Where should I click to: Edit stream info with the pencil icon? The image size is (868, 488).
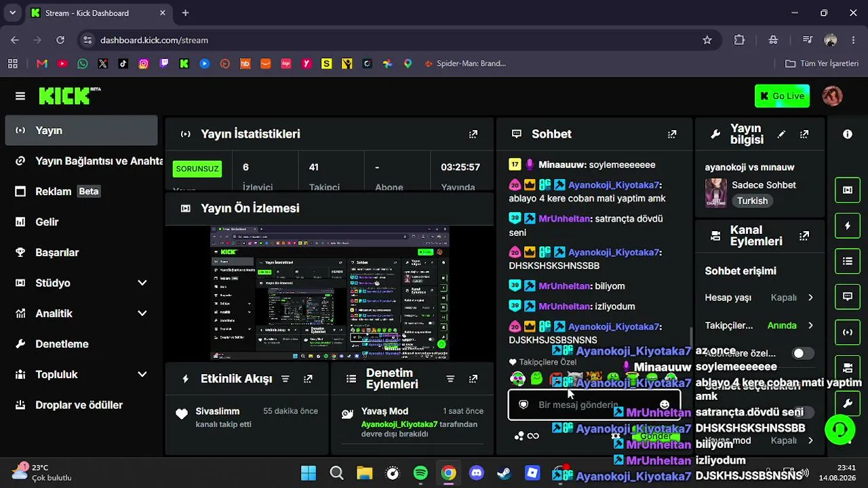point(781,134)
